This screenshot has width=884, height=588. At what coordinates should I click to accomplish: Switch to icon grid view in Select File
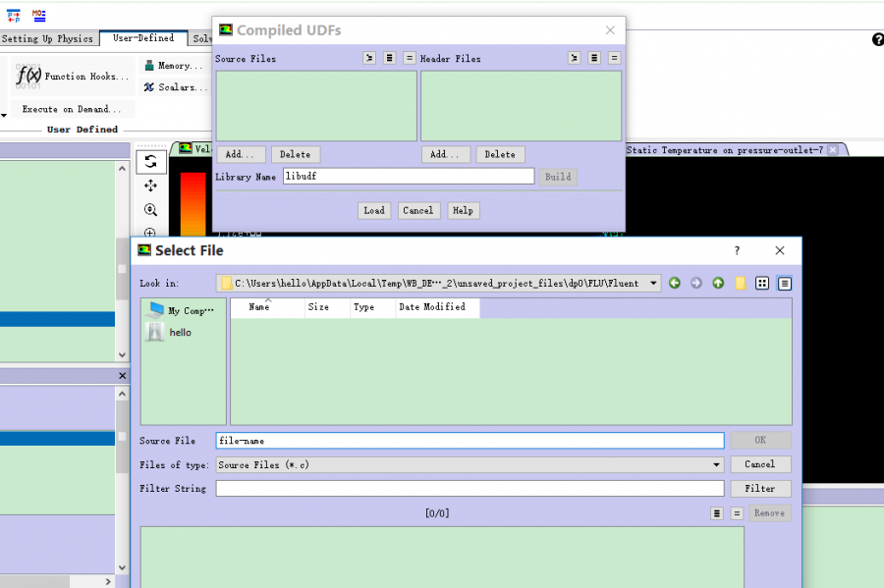pyautogui.click(x=762, y=284)
